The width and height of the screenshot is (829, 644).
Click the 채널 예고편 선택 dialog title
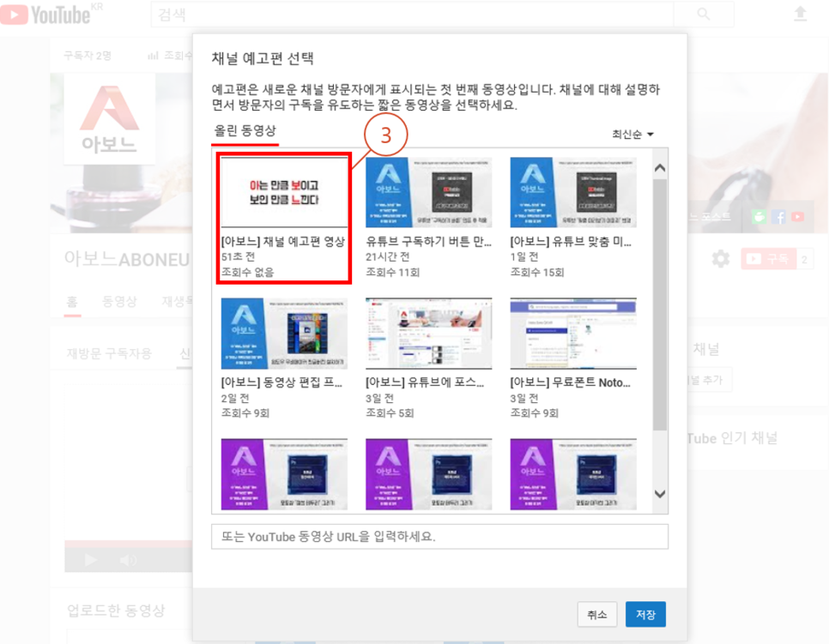pyautogui.click(x=263, y=58)
